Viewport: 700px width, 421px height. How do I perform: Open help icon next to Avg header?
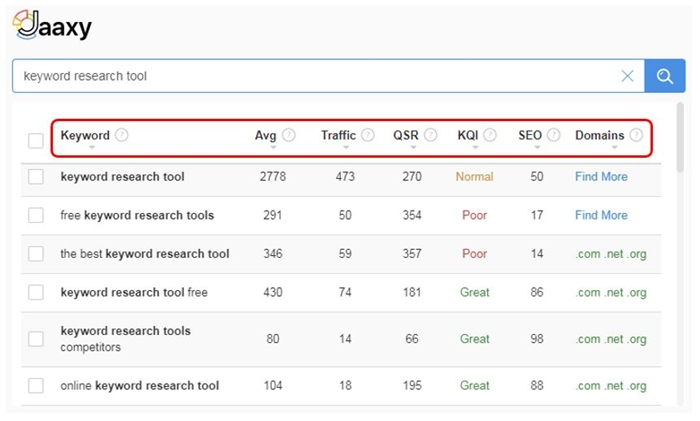tap(289, 135)
